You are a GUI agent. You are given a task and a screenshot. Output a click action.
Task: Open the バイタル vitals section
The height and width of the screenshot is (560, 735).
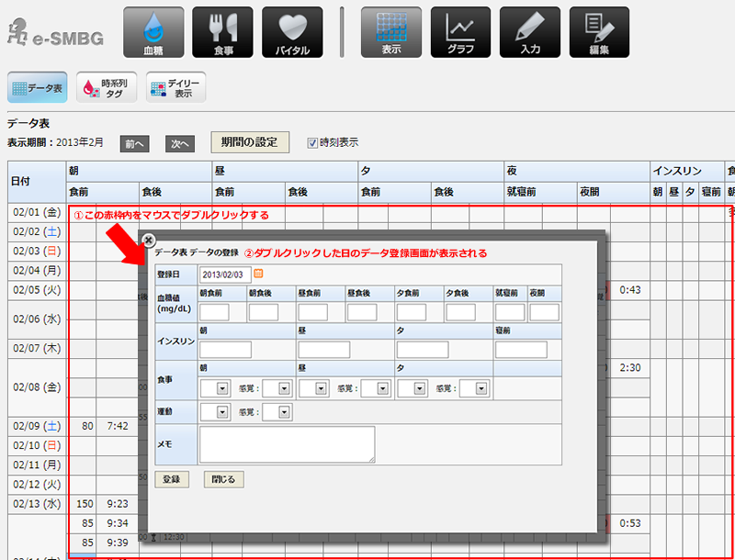(x=292, y=32)
